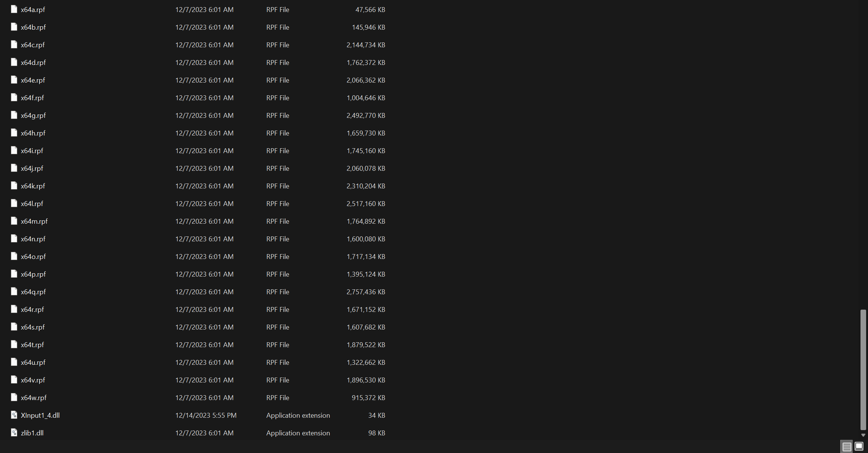Select file named x64e.rpf

tap(33, 80)
